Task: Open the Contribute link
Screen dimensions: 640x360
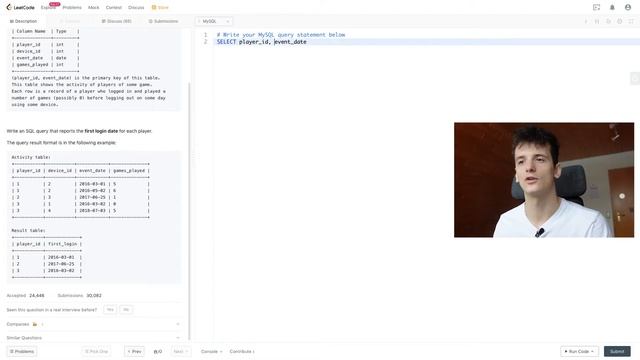Action: tap(242, 351)
